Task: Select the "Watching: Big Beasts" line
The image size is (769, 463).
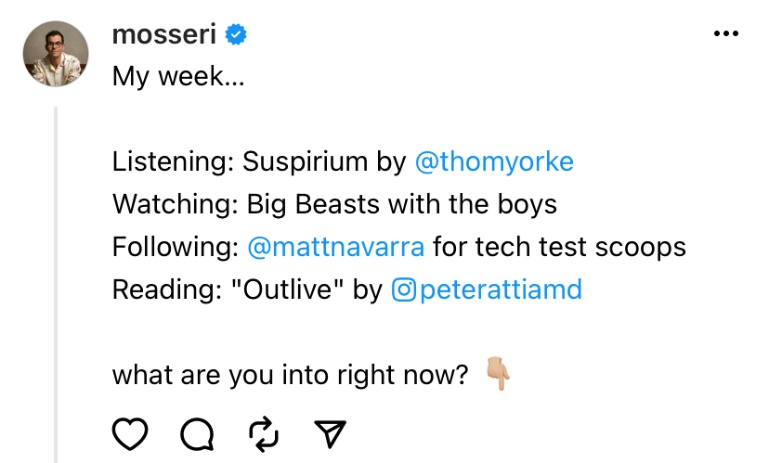Action: 334,204
